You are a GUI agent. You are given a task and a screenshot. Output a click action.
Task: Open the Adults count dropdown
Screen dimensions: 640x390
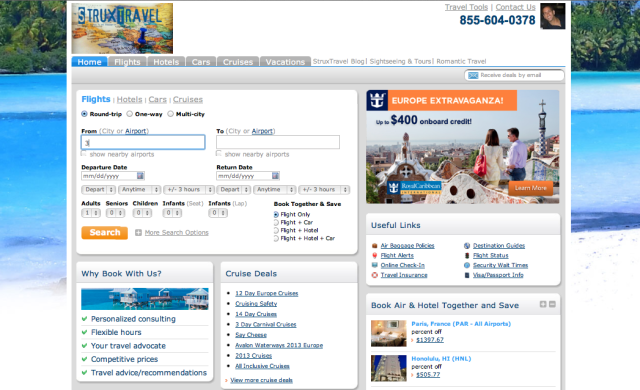coord(91,213)
